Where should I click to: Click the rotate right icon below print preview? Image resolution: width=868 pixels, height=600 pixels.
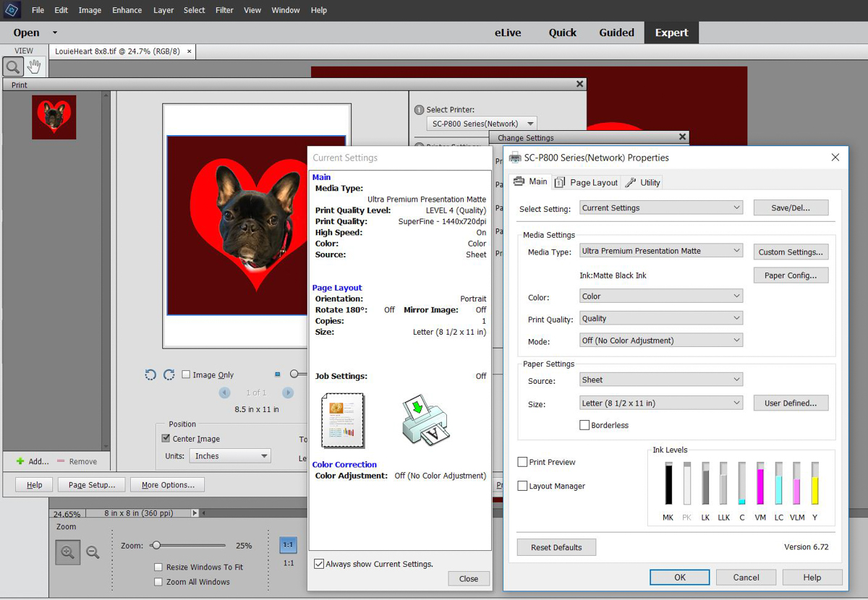169,374
